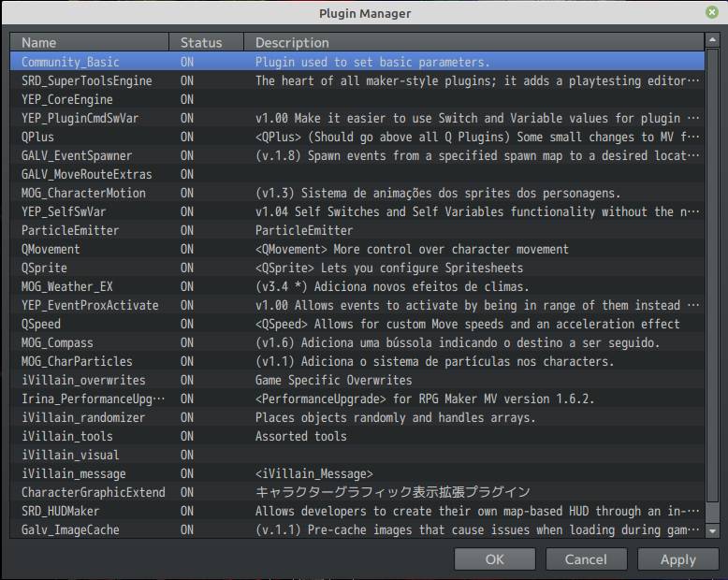Screen dimensions: 728x580
Task: Click 'Plugin used to set basic parameters'
Action: point(371,62)
